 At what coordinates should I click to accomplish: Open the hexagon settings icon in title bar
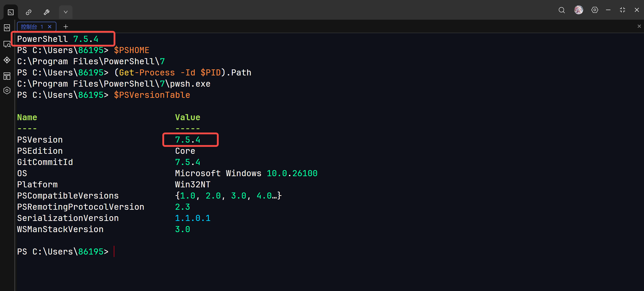(x=595, y=10)
